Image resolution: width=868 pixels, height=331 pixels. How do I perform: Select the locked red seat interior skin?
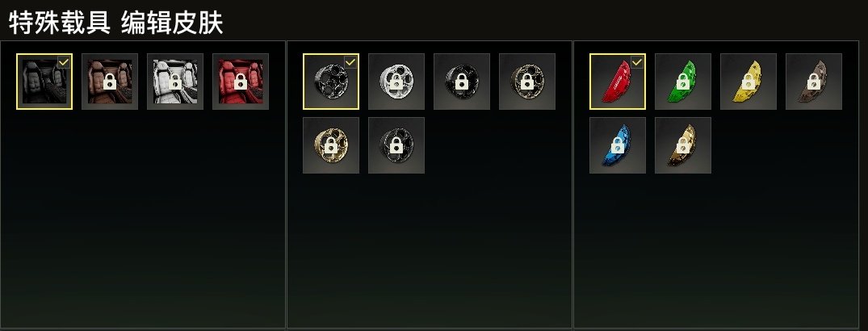click(x=241, y=82)
